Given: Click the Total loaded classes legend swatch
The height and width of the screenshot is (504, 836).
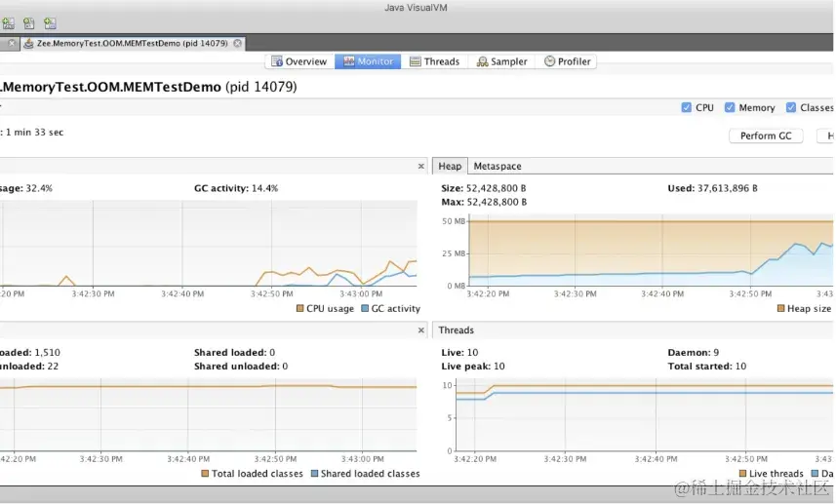Looking at the screenshot, I should point(205,474).
